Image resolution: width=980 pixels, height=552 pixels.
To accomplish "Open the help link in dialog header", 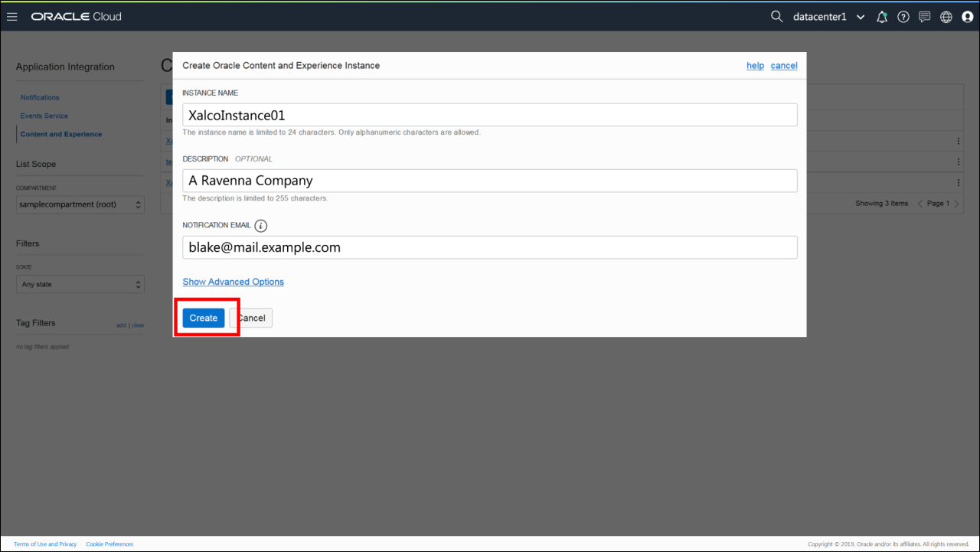I will (755, 66).
